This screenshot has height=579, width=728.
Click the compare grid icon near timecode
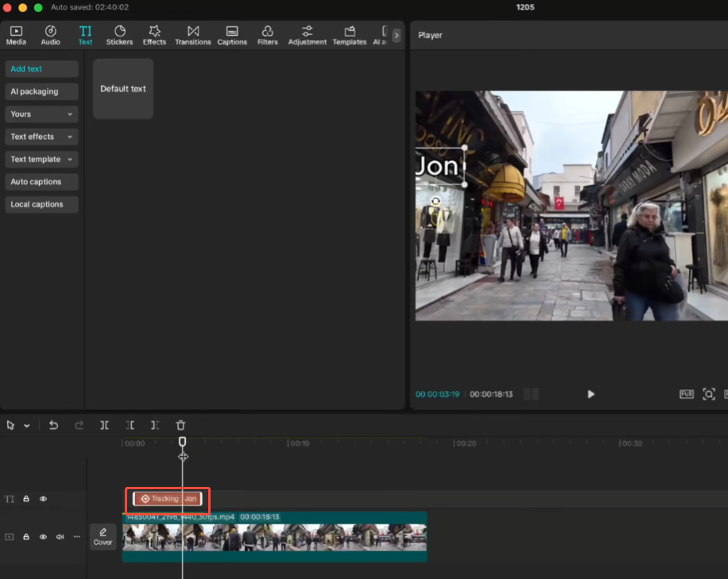531,394
